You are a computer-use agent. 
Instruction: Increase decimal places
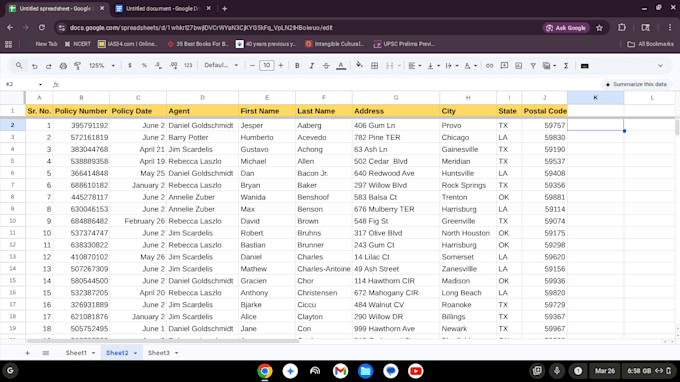[x=173, y=66]
